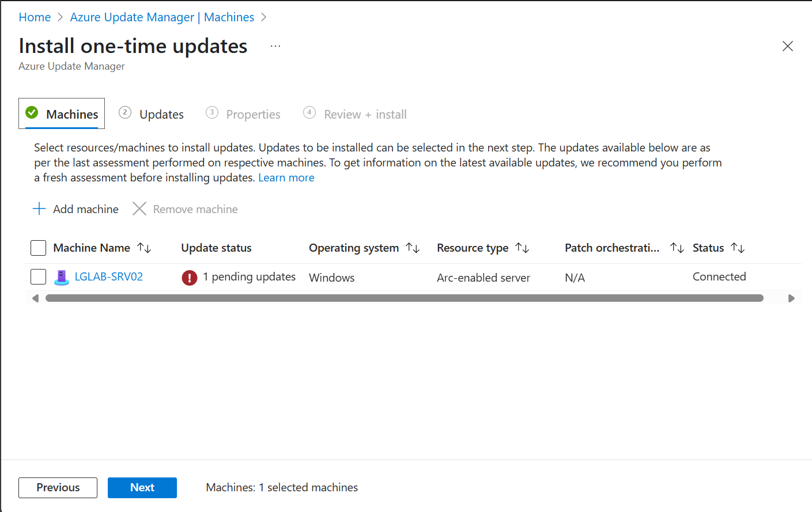This screenshot has width=812, height=512.
Task: Check the LGLAB-SRV02 row checkbox
Action: pos(38,276)
